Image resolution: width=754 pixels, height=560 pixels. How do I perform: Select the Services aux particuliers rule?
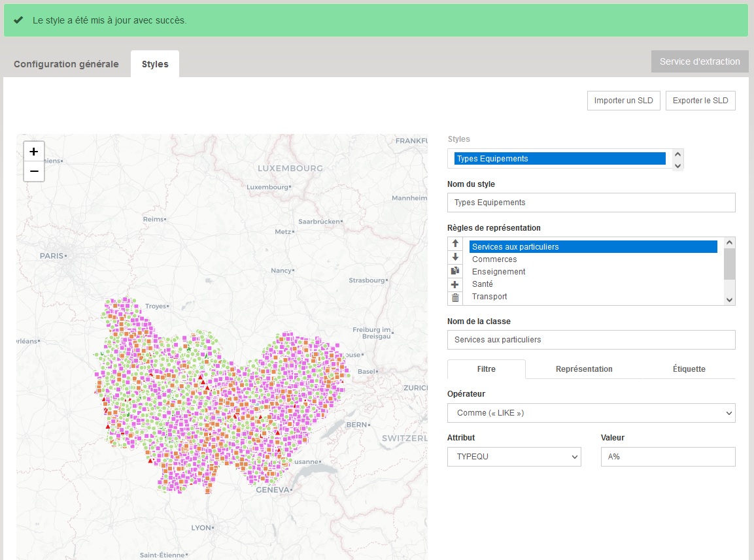tap(593, 246)
